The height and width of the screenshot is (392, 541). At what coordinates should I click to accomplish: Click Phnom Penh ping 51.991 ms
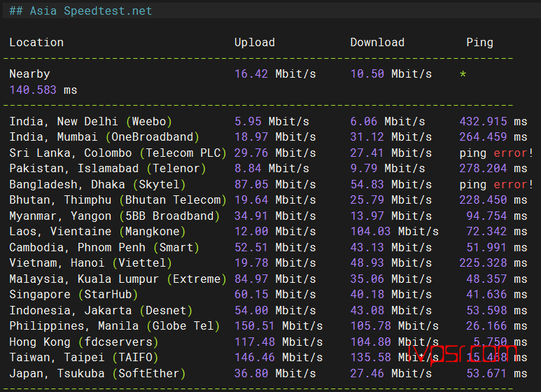[497, 247]
